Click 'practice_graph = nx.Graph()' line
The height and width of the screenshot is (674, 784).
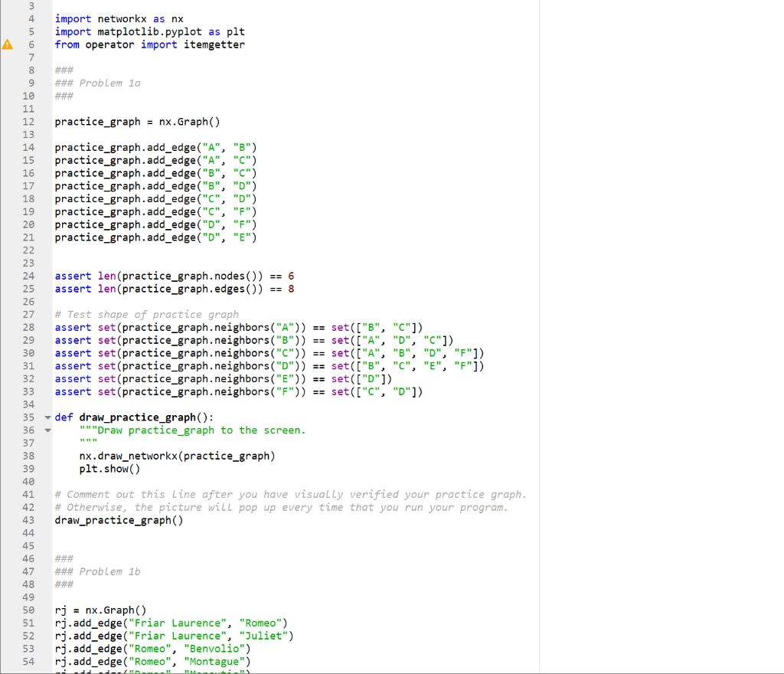pos(137,122)
